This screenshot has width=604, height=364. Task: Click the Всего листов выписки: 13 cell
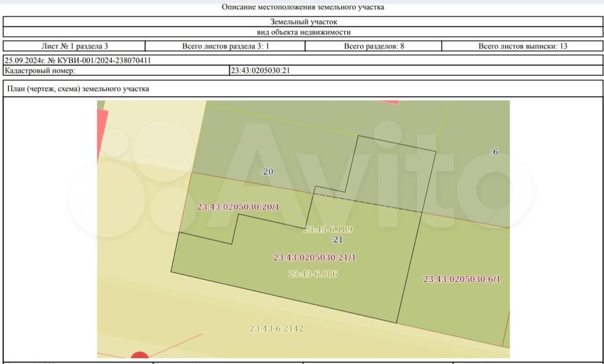[x=522, y=46]
